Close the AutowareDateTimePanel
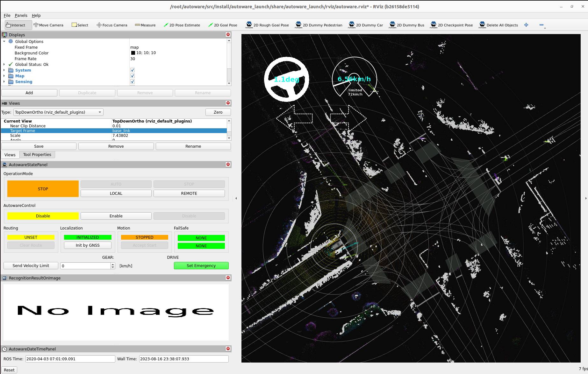 click(x=228, y=349)
